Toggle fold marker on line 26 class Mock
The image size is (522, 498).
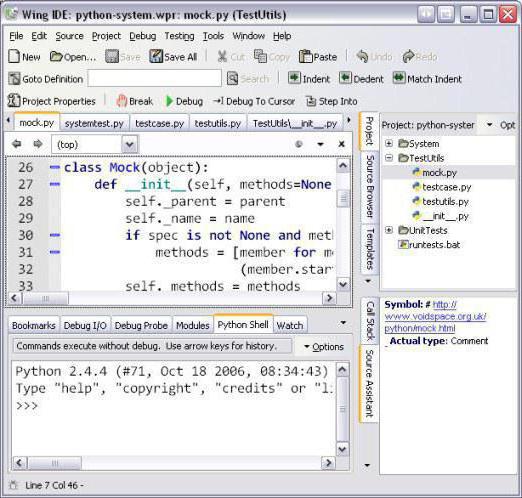pyautogui.click(x=55, y=167)
